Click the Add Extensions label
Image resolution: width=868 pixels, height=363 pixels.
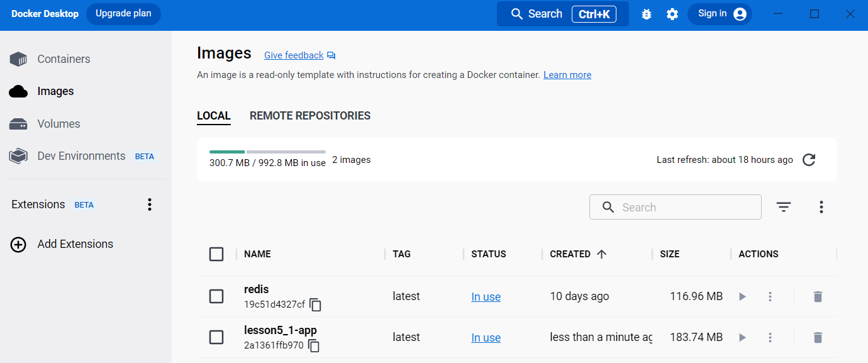click(75, 244)
